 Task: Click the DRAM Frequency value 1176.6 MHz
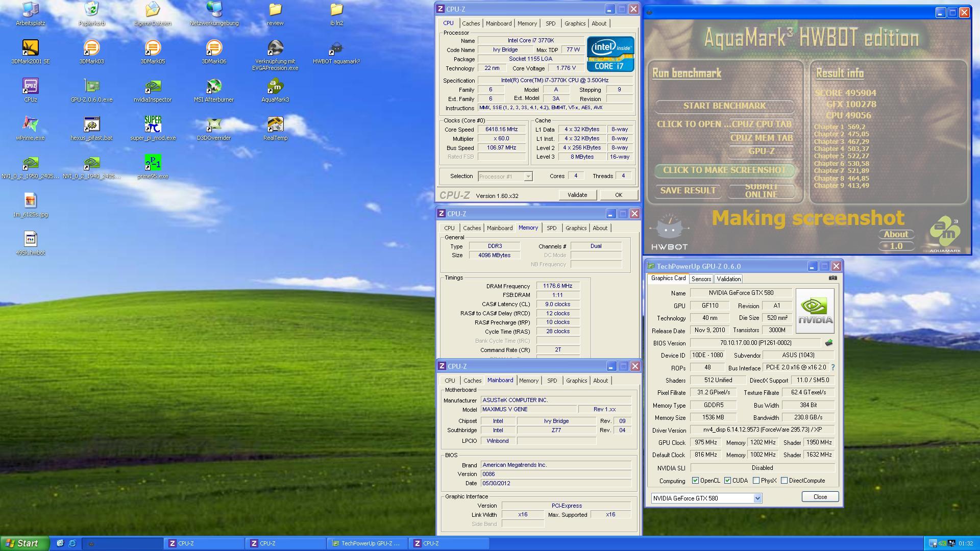coord(557,286)
